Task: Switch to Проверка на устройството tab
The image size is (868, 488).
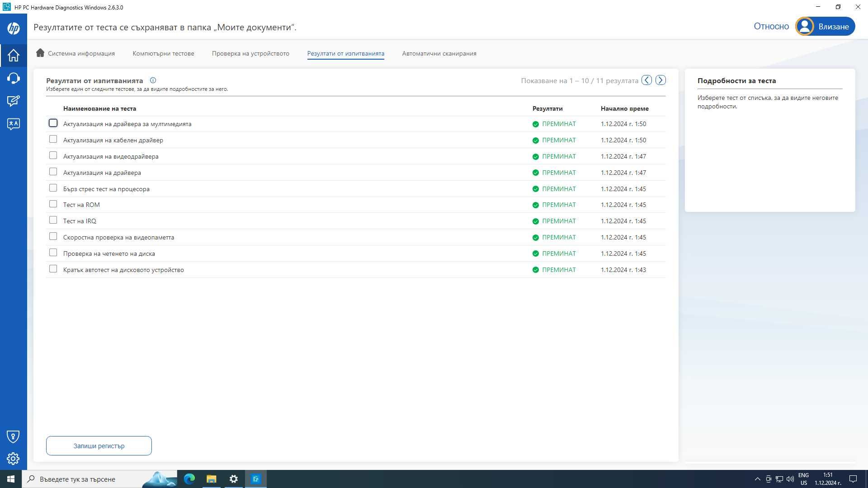Action: click(250, 53)
